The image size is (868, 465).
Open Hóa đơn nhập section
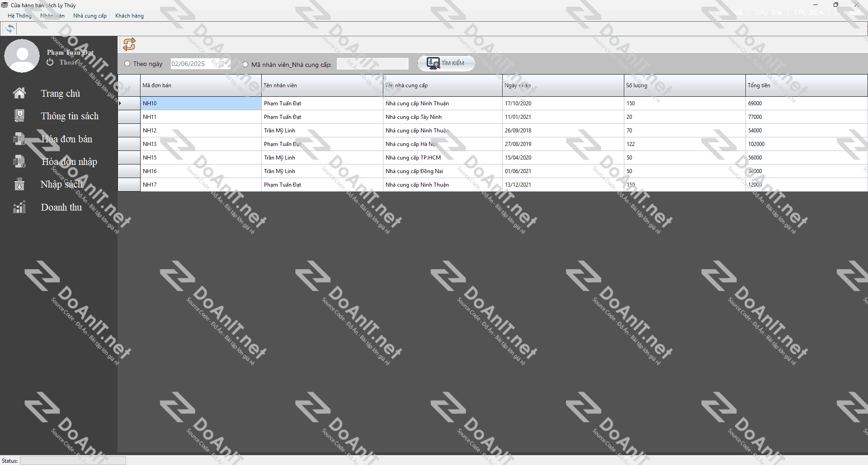point(69,162)
